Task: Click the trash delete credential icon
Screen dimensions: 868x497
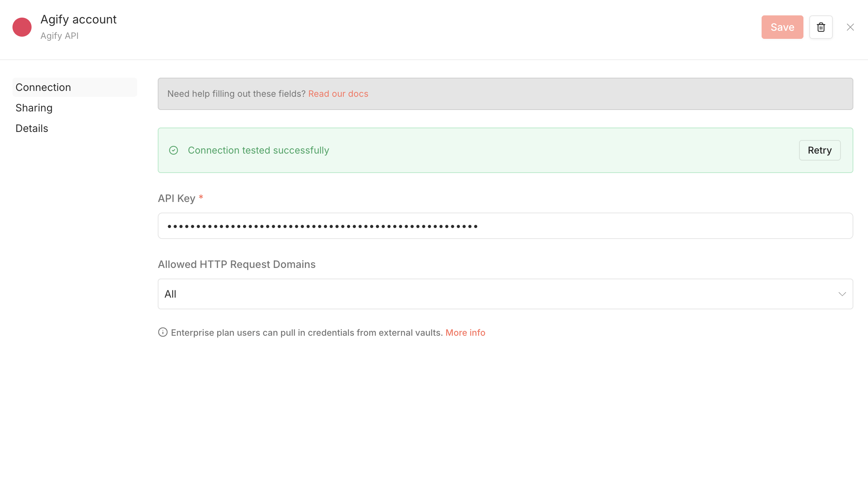Action: pyautogui.click(x=821, y=27)
